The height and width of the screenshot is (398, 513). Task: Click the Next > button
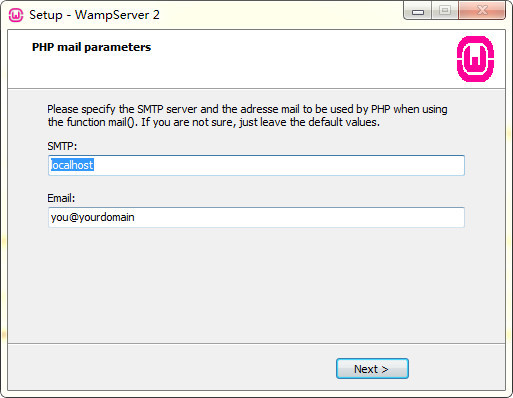[372, 368]
